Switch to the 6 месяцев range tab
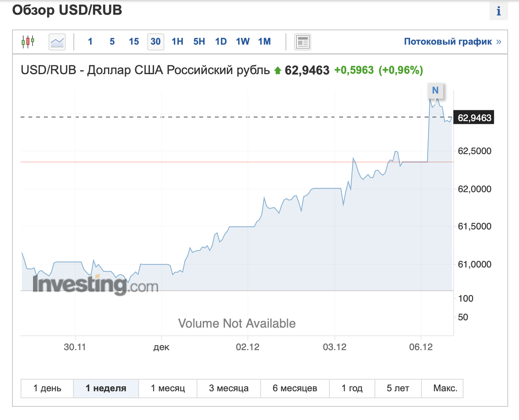The image size is (519, 420). (x=295, y=388)
